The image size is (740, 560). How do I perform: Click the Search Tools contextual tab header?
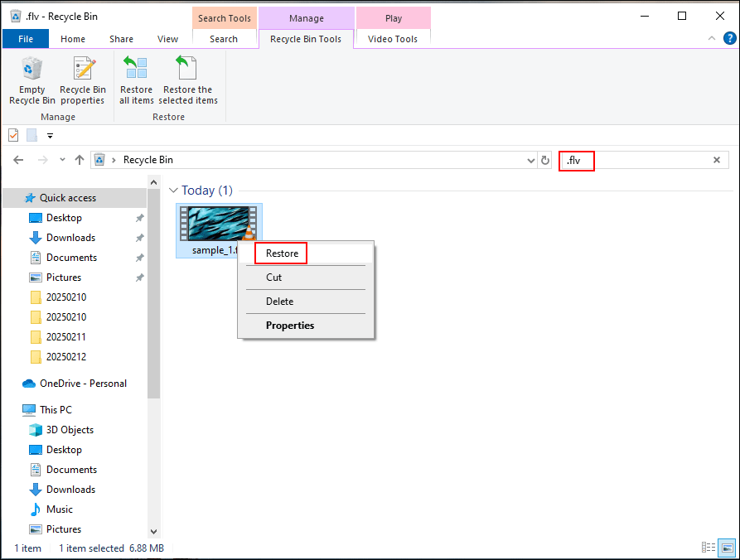225,18
